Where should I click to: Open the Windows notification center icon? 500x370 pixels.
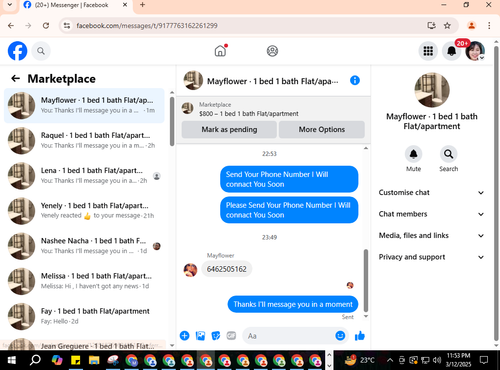coord(484,360)
